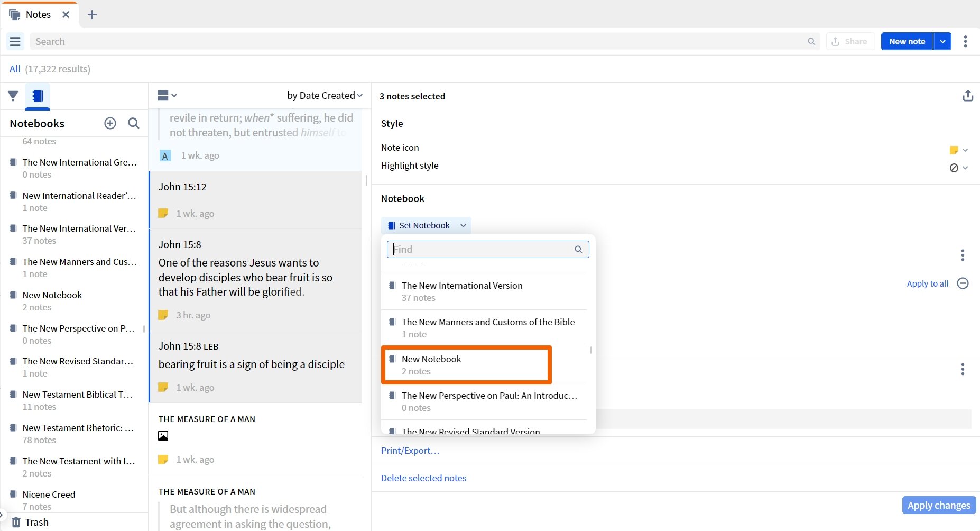This screenshot has width=980, height=531.
Task: Open New International Reader's notebook in sidebar
Action: coord(73,202)
